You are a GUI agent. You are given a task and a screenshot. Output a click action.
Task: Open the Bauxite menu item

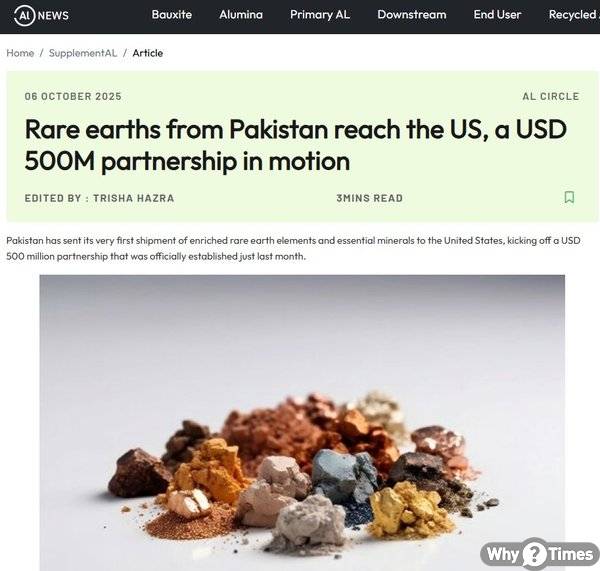pyautogui.click(x=171, y=15)
